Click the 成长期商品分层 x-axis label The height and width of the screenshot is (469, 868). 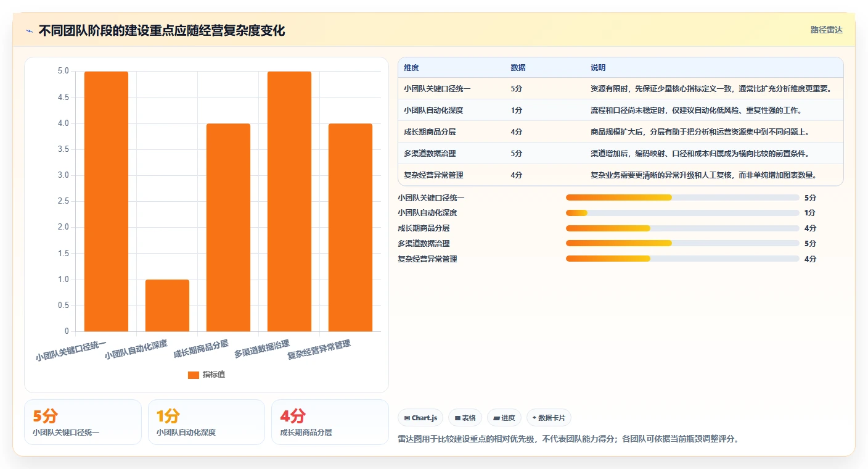(x=202, y=349)
